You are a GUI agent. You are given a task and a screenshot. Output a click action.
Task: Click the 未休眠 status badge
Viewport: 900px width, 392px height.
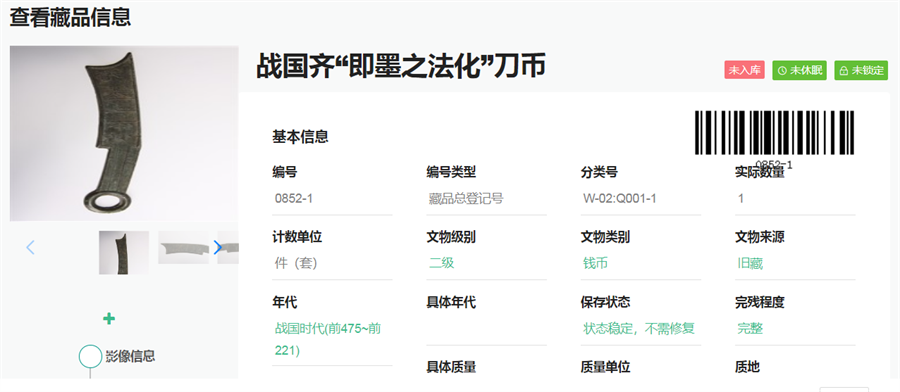coord(800,70)
